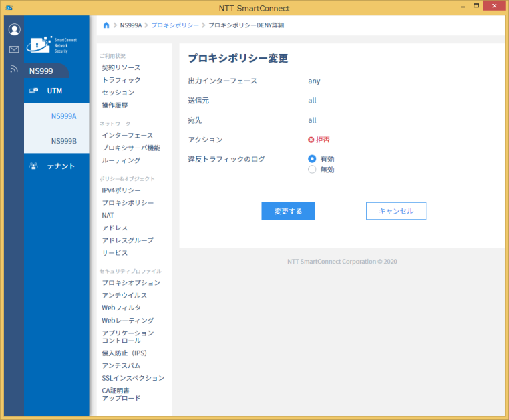509x420 pixels.
Task: Open プロキシポリシー in the side menu
Action: (128, 202)
